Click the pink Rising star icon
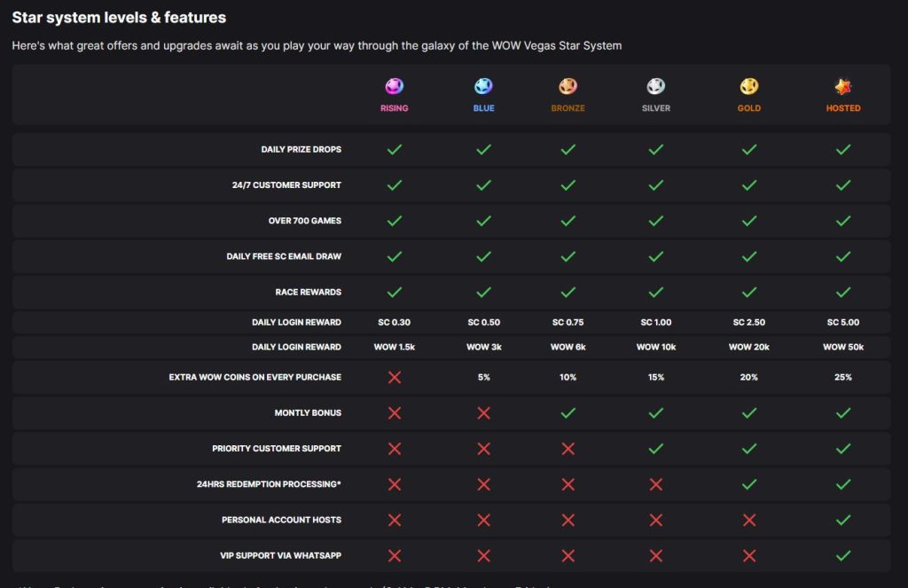 click(x=394, y=86)
